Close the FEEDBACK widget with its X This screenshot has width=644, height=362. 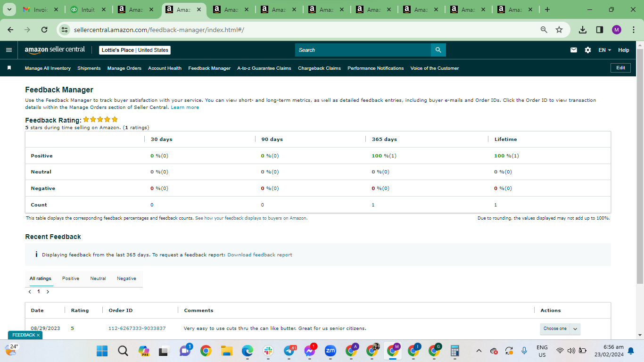38,335
